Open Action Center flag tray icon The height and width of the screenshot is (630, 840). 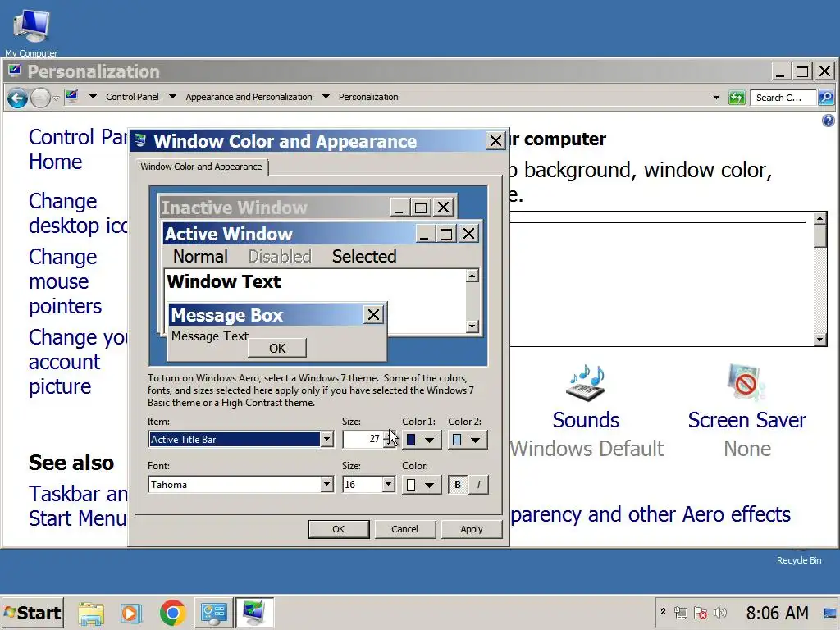coord(701,612)
